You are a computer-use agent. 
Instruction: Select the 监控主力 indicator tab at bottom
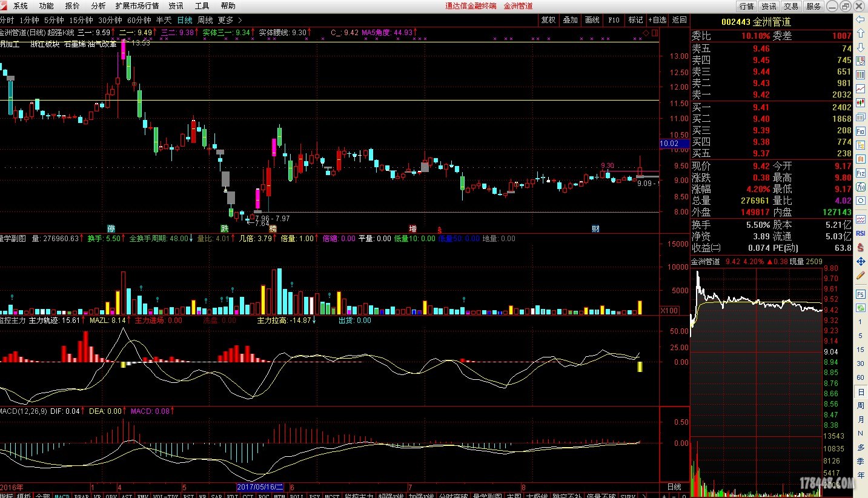click(359, 496)
